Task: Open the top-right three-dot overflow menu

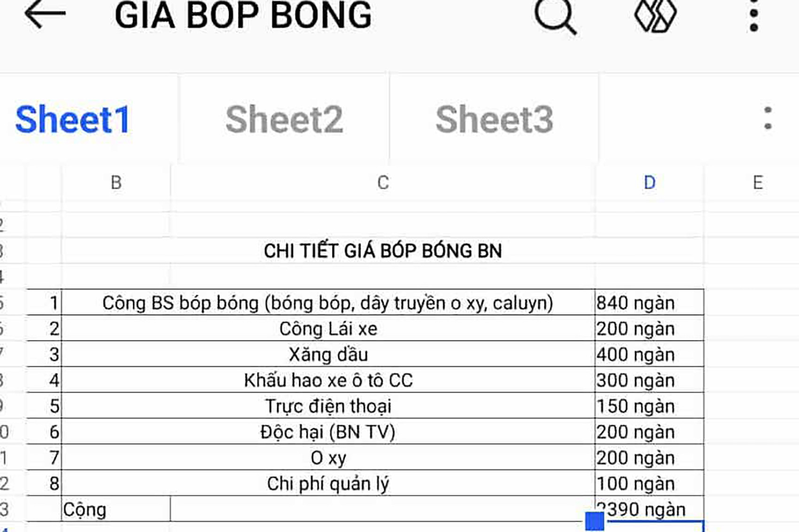Action: click(754, 16)
